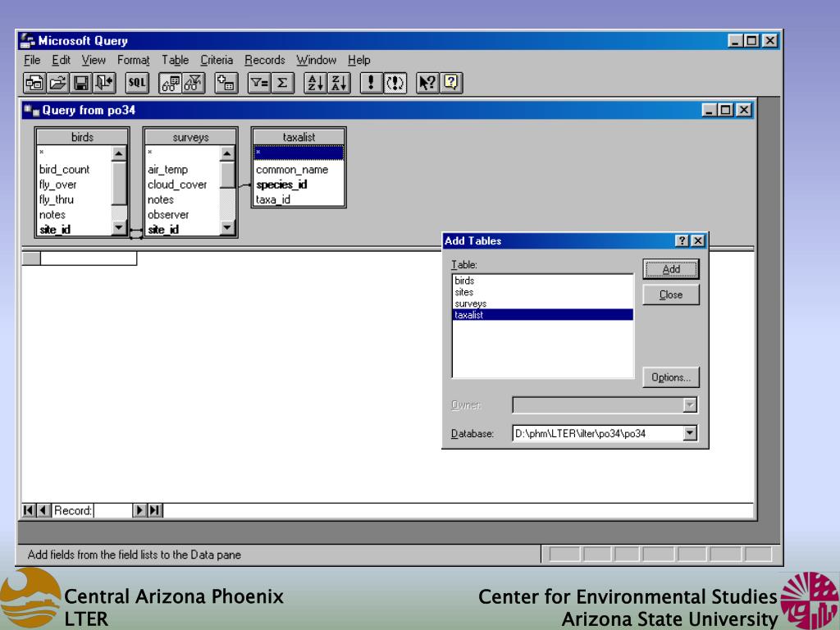Toggle the Auto Query icon

tap(395, 83)
